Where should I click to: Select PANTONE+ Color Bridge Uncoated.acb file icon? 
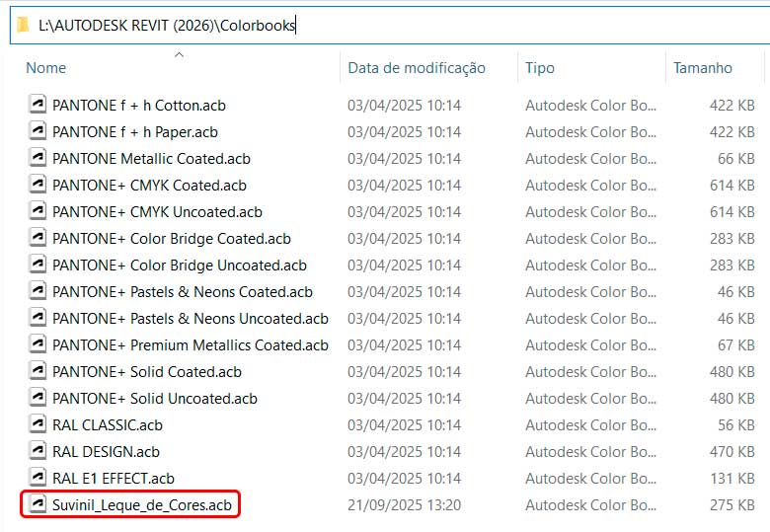pyautogui.click(x=38, y=265)
